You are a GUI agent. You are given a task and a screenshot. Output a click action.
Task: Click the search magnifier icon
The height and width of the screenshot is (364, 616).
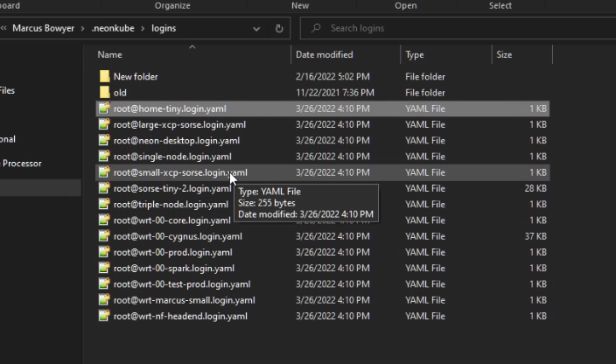coord(316,28)
